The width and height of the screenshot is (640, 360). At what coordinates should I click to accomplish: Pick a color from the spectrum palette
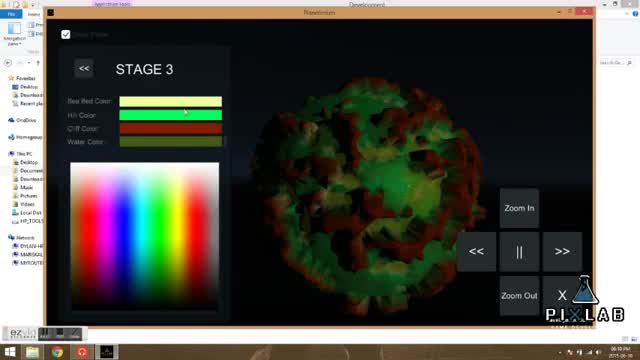pyautogui.click(x=144, y=236)
